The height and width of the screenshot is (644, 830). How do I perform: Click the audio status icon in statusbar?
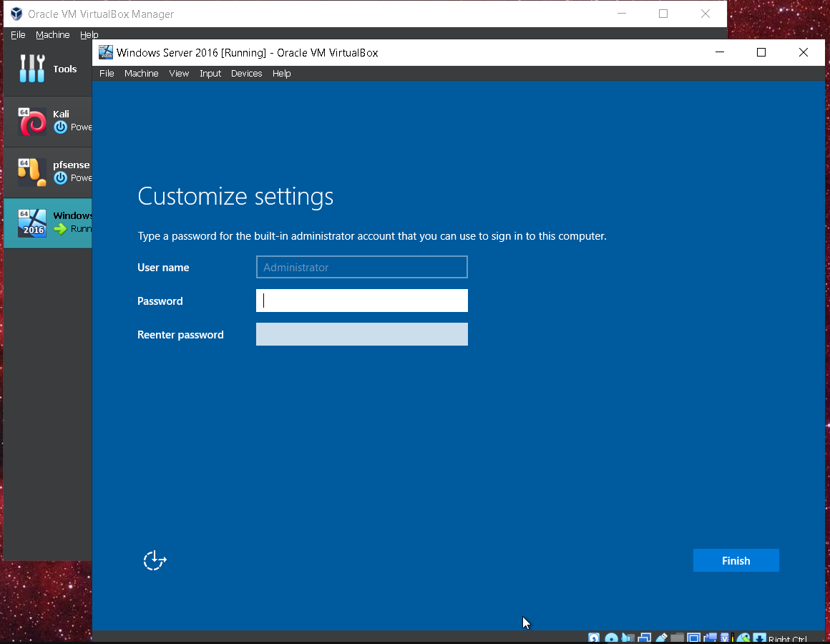click(x=628, y=637)
